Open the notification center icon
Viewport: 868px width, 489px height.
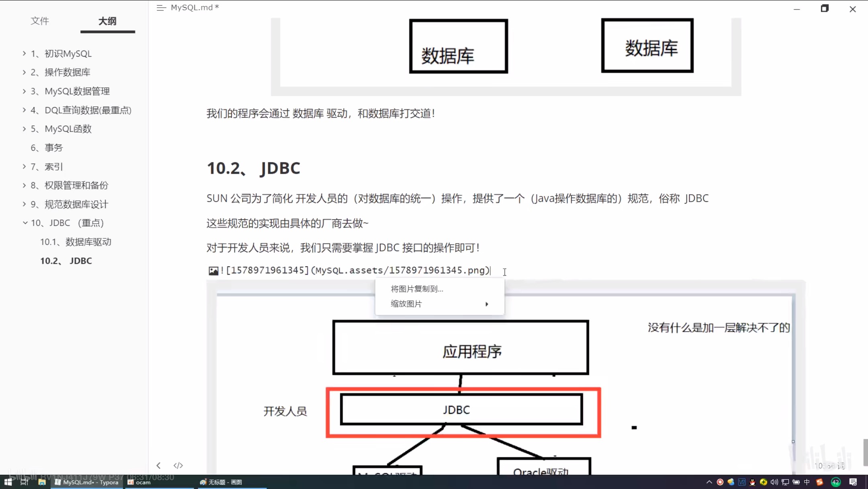(x=853, y=482)
